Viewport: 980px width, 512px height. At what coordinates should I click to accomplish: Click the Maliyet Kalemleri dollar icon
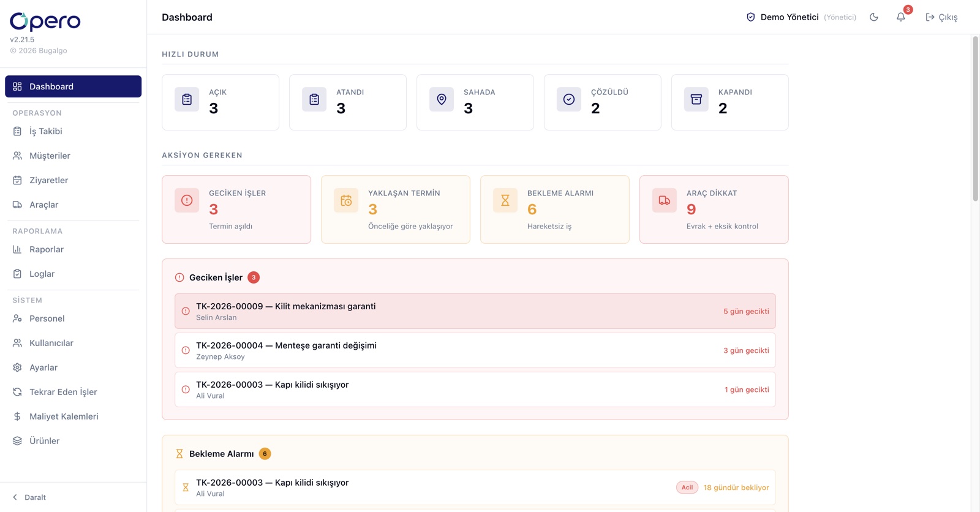click(17, 416)
